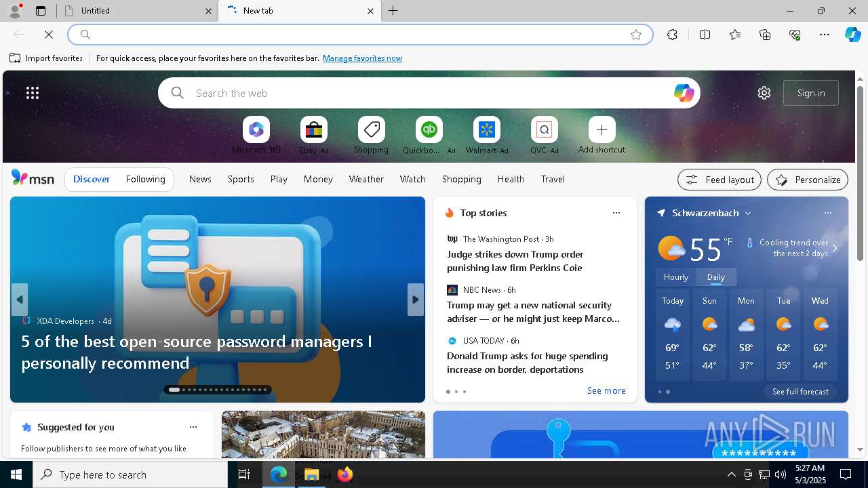Open the Copilot icon in the search box
868x488 pixels.
click(x=684, y=93)
